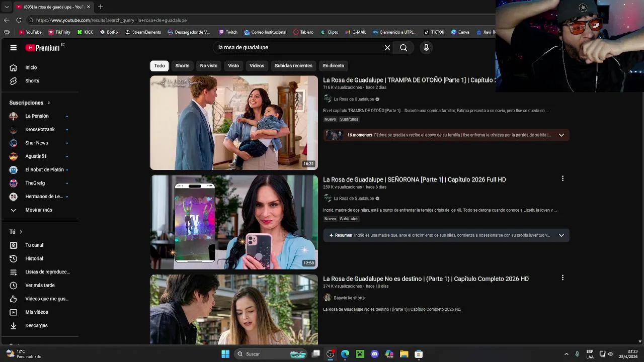Image resolution: width=644 pixels, height=362 pixels.
Task: Expand the '16 momentos' chapters dropdown
Action: click(x=561, y=135)
